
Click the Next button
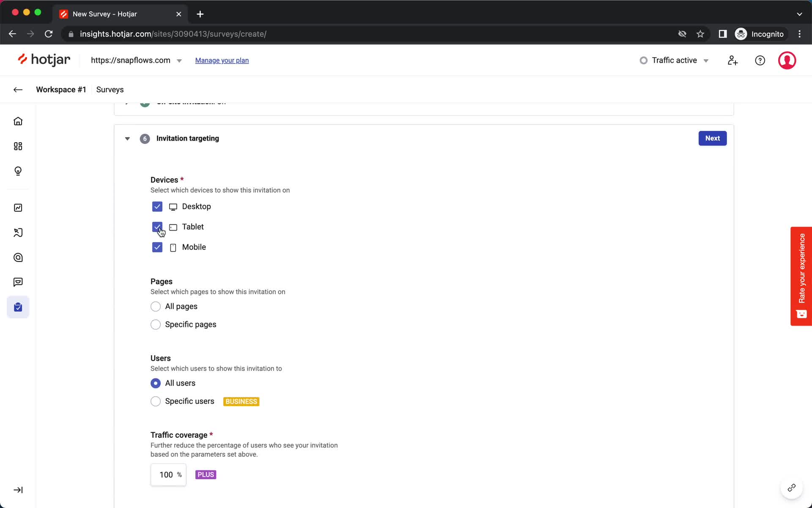pyautogui.click(x=712, y=138)
